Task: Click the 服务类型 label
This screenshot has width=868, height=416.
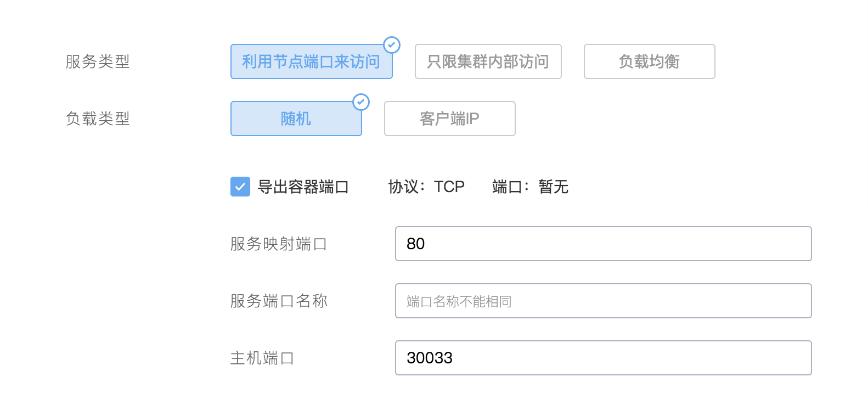Action: click(x=98, y=62)
